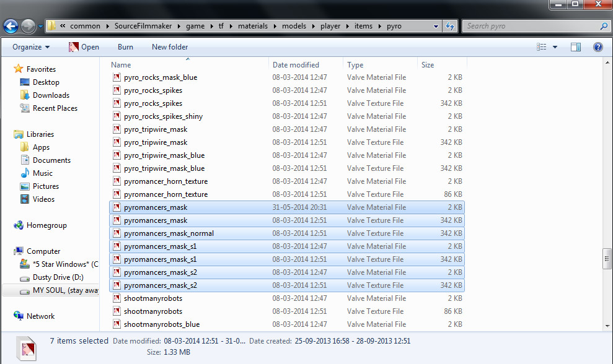Open the view options dropdown arrow
613x364 pixels.
tap(555, 47)
